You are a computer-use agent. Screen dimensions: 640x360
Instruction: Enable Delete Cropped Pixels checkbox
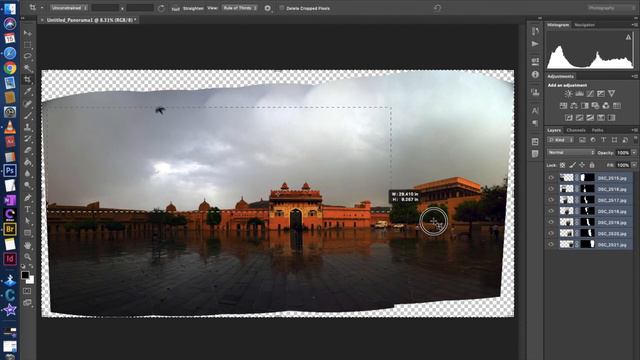[x=281, y=8]
